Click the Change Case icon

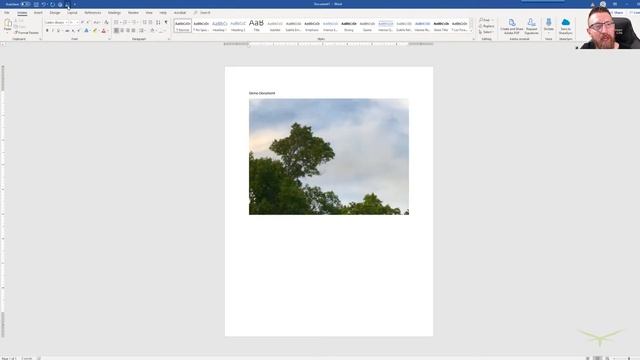tap(97, 22)
